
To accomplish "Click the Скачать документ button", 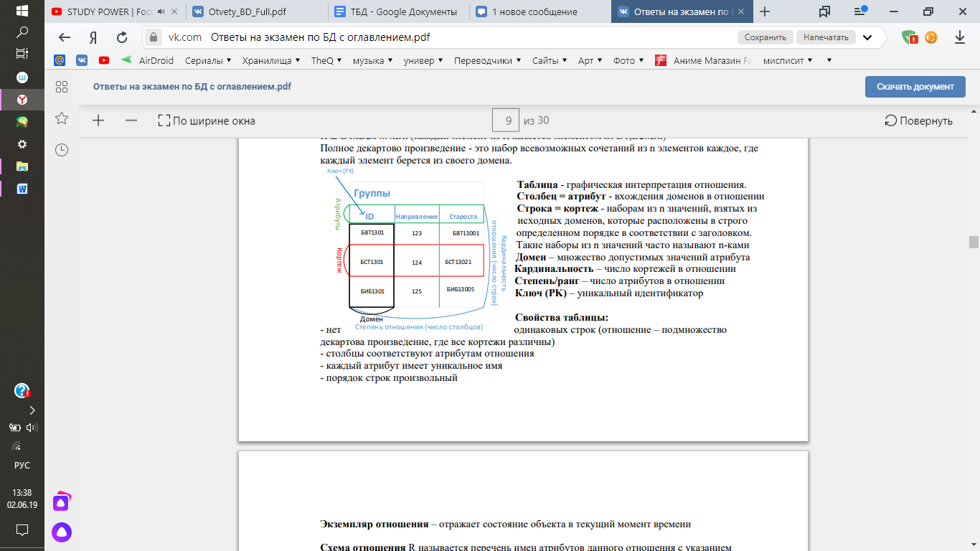I will (x=915, y=87).
